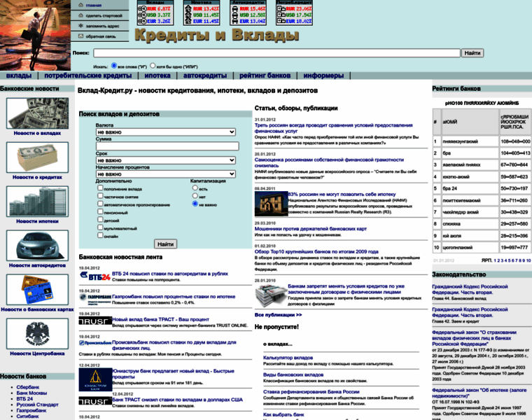Screen dimensions: 532x420
Task: Open the вклады menu item
Action: 19,76
